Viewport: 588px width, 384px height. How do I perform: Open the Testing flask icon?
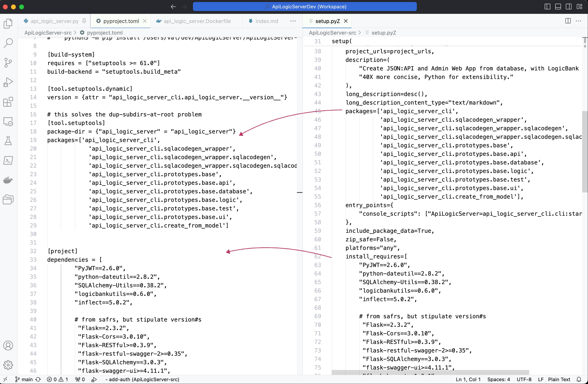[x=8, y=141]
